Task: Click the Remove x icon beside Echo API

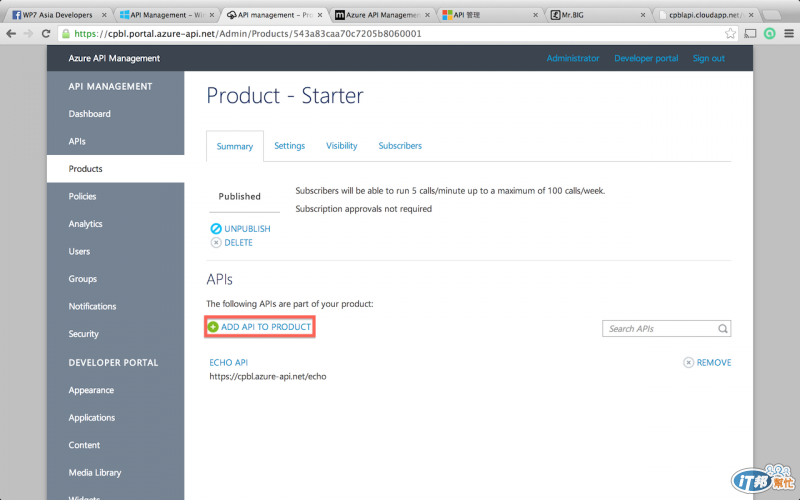Action: pyautogui.click(x=688, y=362)
